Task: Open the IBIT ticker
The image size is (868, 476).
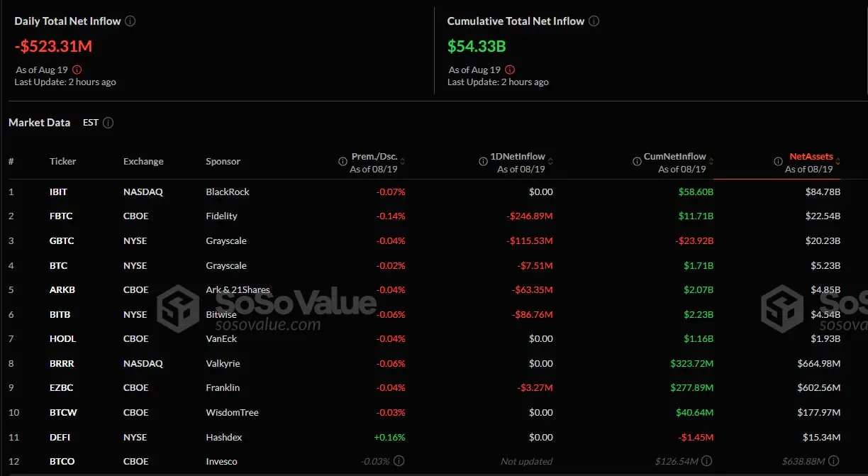Action: 59,192
